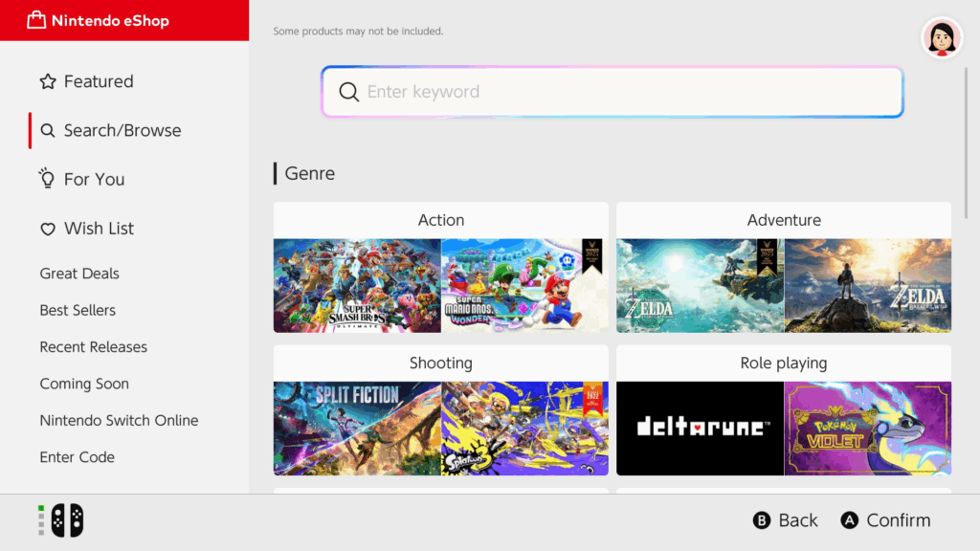Browse the Action genre header

click(440, 220)
